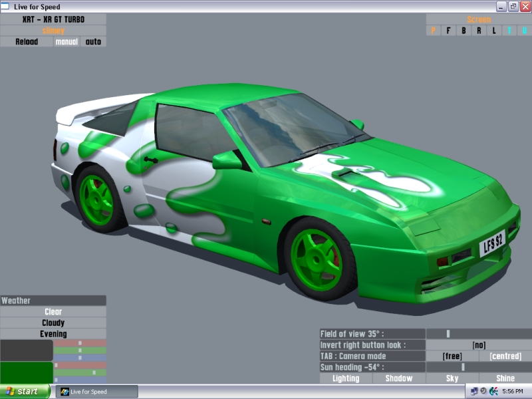The image size is (532, 399).
Task: Adjust the green slider beside the grey swatch
Action: click(80, 350)
